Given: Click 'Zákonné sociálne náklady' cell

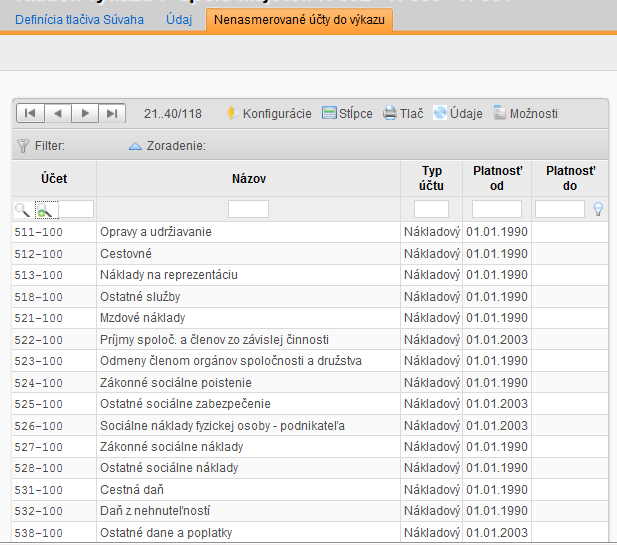Looking at the screenshot, I should (249, 447).
